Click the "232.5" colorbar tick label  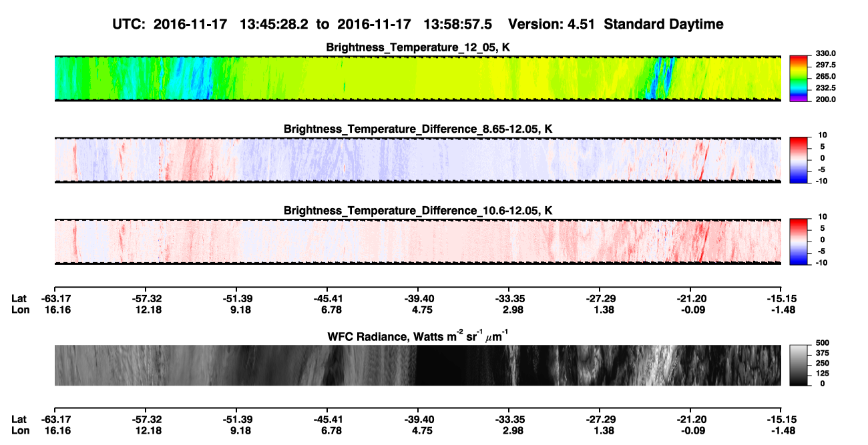tap(826, 87)
